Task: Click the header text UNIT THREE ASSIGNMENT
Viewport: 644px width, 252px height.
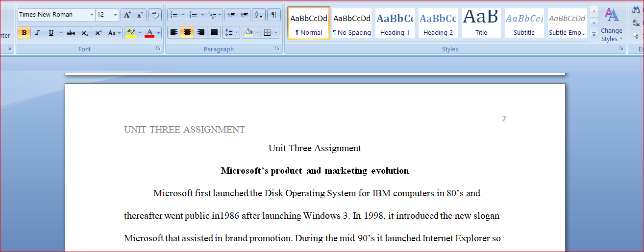Action: click(x=184, y=130)
